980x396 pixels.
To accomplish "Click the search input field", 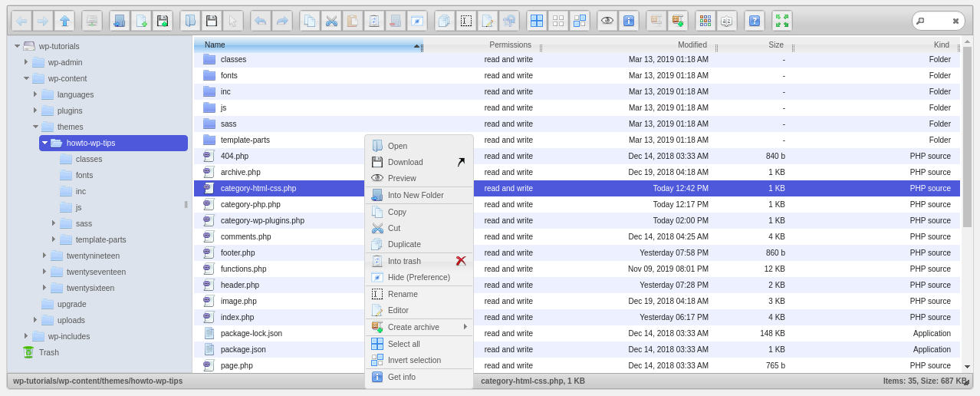I will pos(939,21).
